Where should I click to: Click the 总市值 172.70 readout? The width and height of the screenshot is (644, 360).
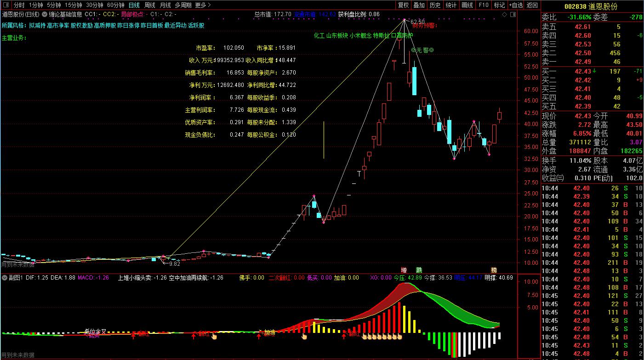click(273, 14)
